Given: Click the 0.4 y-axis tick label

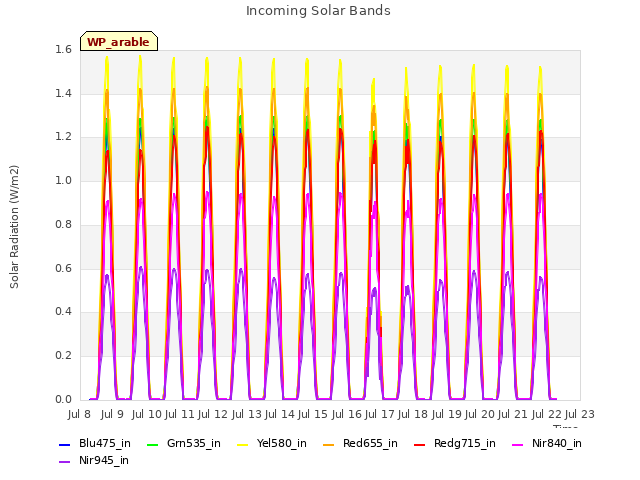Looking at the screenshot, I should click(x=63, y=312).
